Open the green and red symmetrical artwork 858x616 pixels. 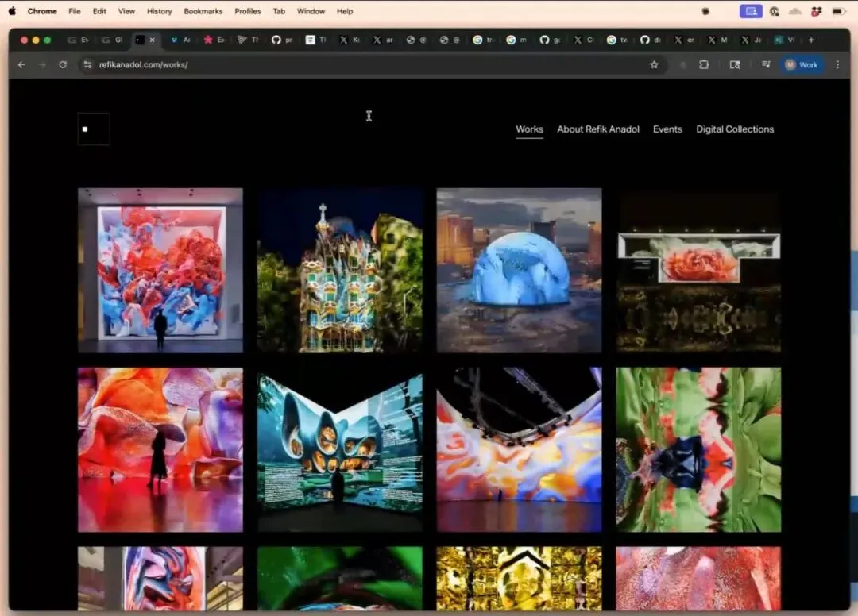pos(699,450)
